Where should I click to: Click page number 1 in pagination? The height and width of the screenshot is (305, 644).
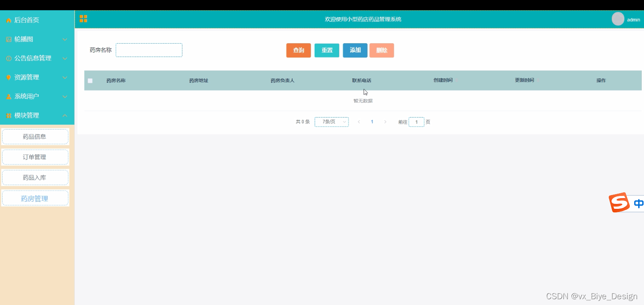coord(372,122)
